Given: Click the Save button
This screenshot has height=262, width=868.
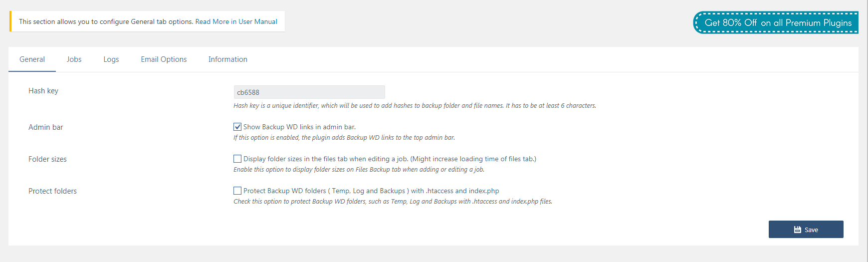Looking at the screenshot, I should (x=806, y=230).
